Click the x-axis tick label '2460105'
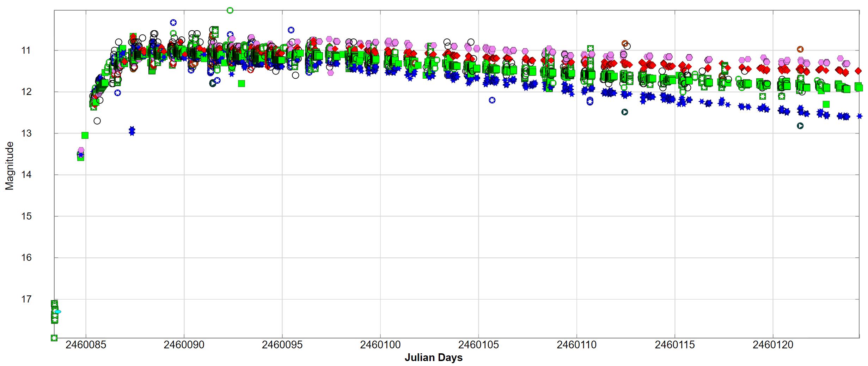868x366 pixels. (478, 345)
